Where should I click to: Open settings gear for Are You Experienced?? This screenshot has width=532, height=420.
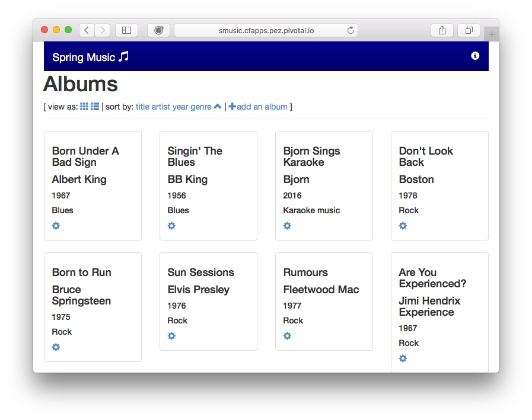[x=403, y=358]
